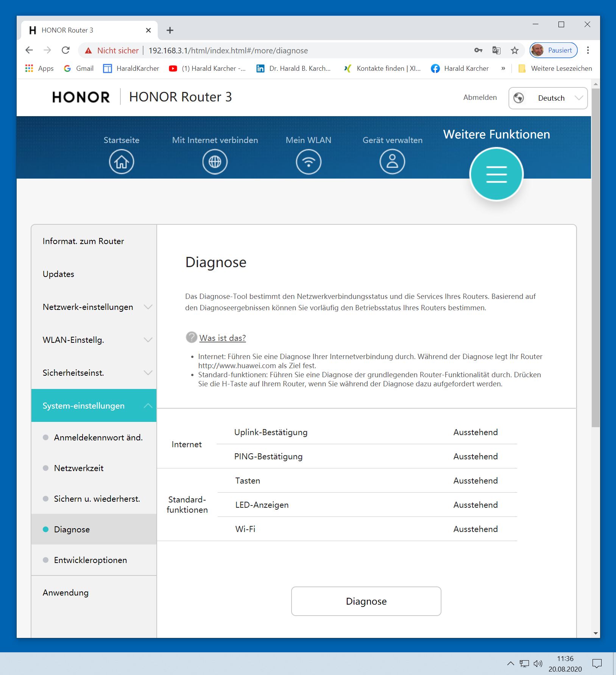The height and width of the screenshot is (675, 616).
Task: Expand the Netzwerk-einstellungen section
Action: (x=94, y=307)
